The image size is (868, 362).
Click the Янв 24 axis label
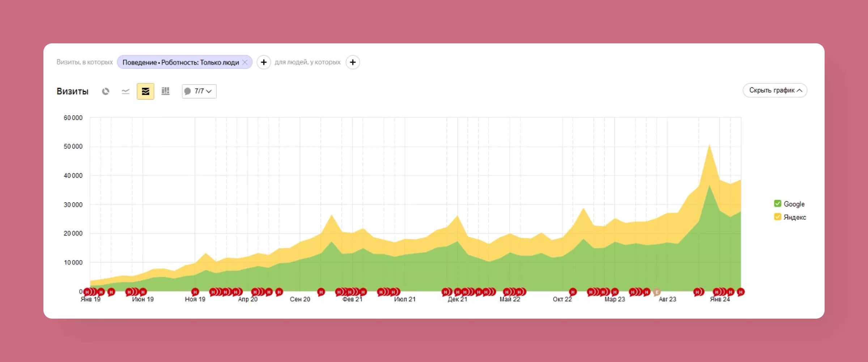720,299
